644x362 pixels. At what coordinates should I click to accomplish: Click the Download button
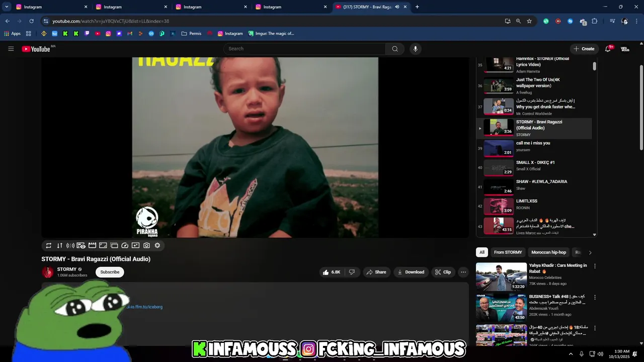[x=411, y=272]
